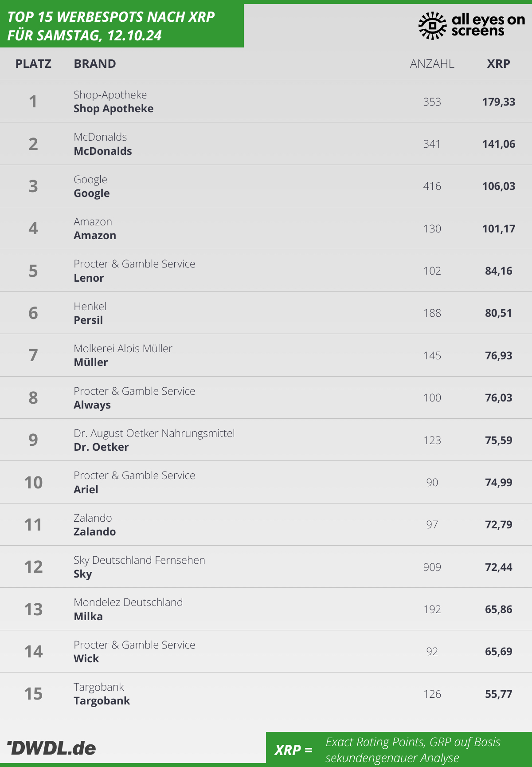Select the Dr. Oetker brand entry
The image size is (532, 767).
click(x=101, y=447)
